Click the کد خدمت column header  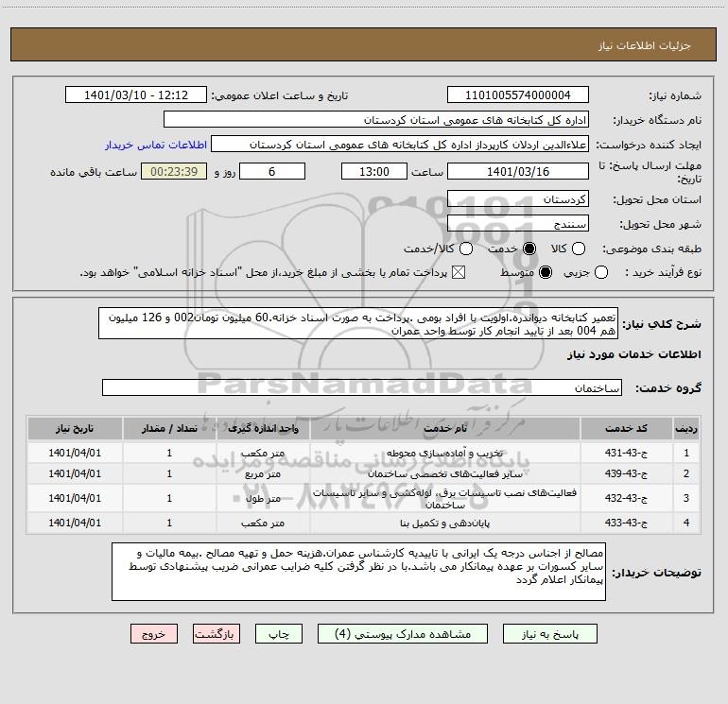626,428
